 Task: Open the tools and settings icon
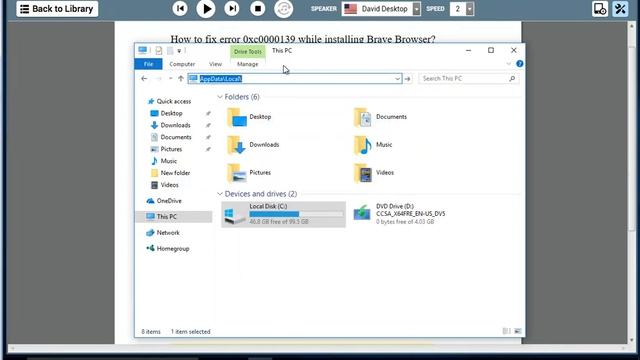click(620, 9)
